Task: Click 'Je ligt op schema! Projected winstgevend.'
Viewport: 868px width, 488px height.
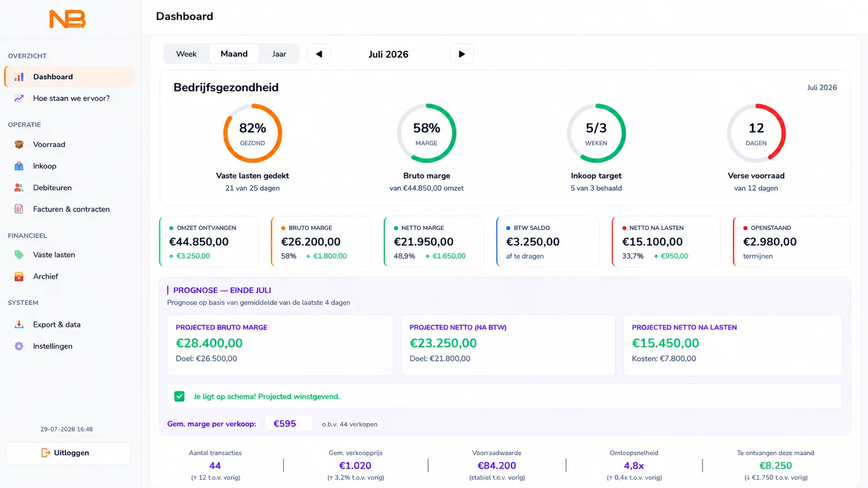Action: click(267, 396)
